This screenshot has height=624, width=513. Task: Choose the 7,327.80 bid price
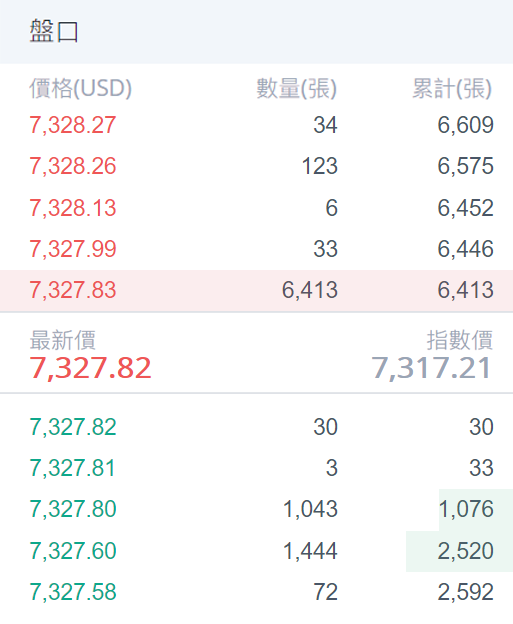click(x=73, y=509)
